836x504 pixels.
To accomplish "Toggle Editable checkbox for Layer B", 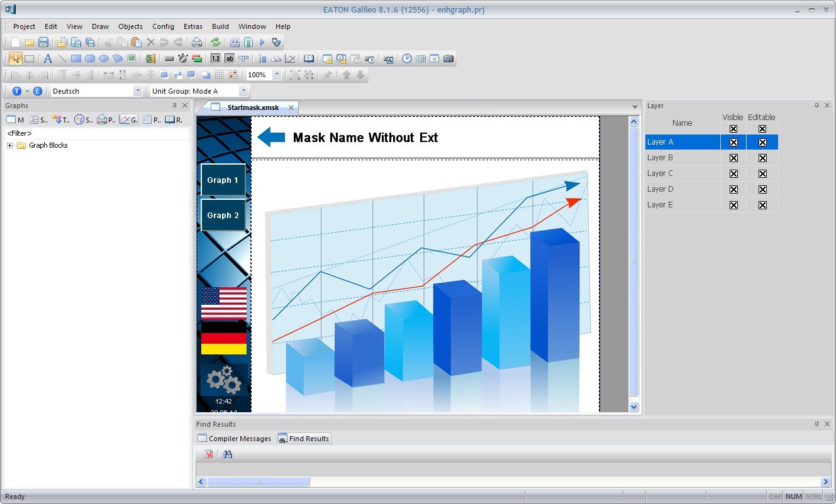I will (x=762, y=158).
